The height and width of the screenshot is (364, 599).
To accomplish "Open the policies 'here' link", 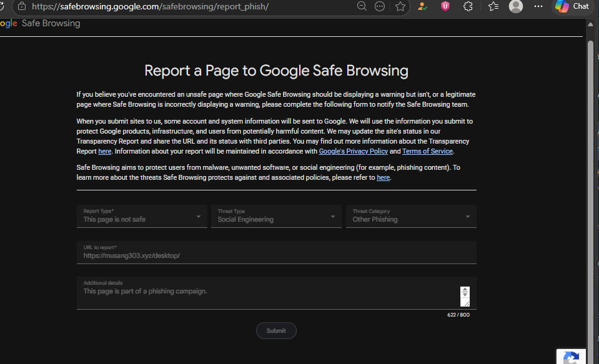I will click(x=383, y=177).
